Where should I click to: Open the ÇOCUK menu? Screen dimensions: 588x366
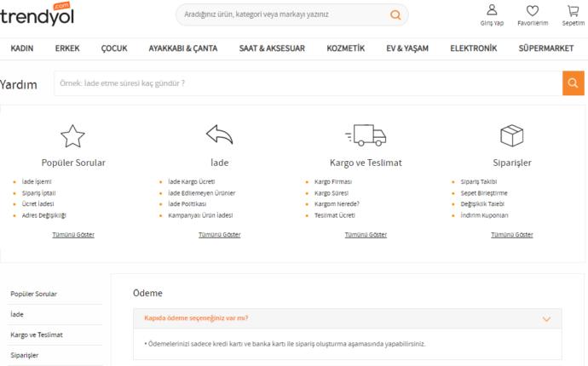[x=114, y=49]
